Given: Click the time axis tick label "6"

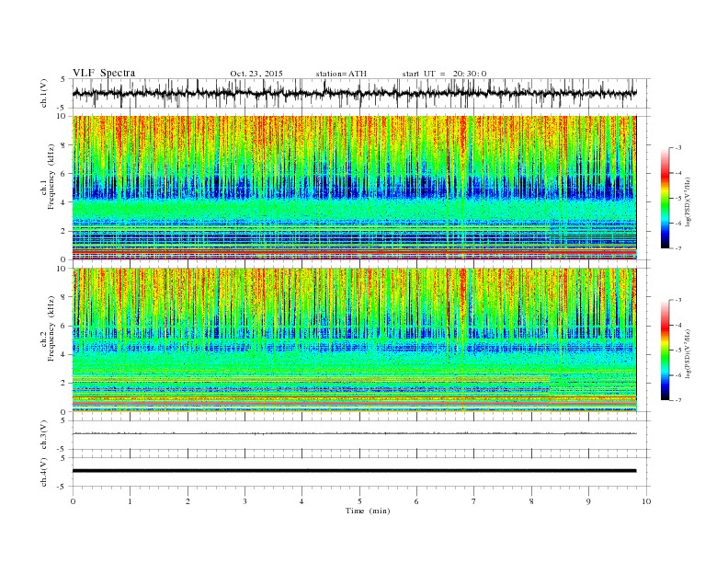Looking at the screenshot, I should coord(416,501).
